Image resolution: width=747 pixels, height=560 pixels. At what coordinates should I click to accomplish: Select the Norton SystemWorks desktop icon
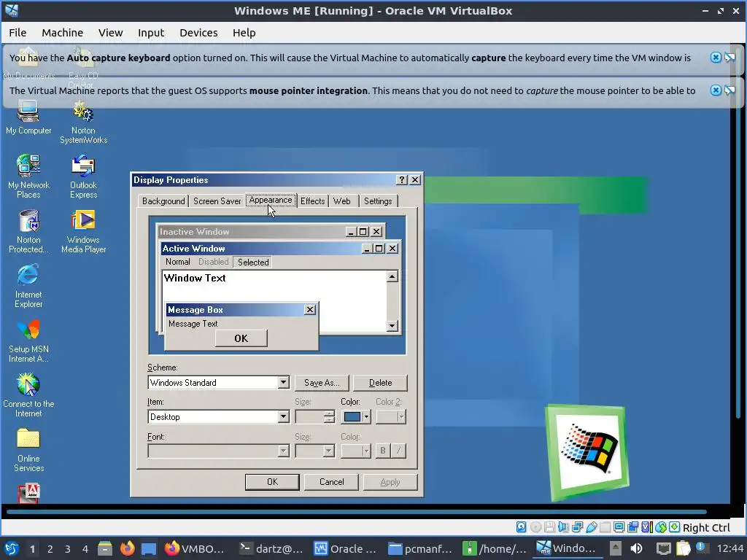click(83, 122)
